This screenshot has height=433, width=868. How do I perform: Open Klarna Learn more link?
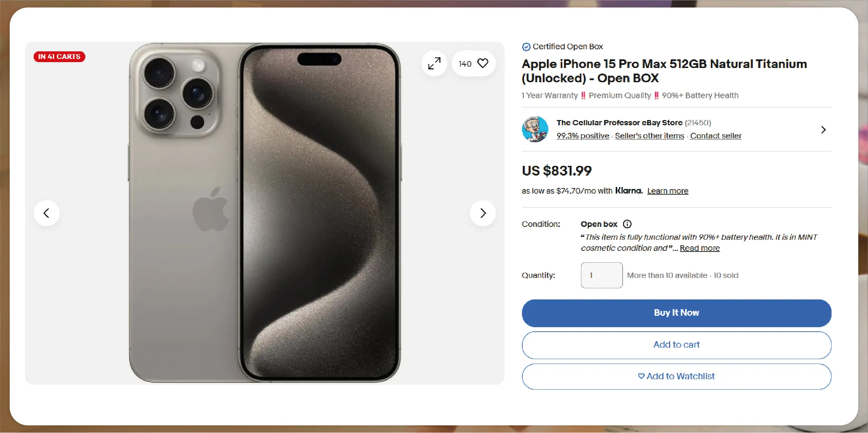668,191
